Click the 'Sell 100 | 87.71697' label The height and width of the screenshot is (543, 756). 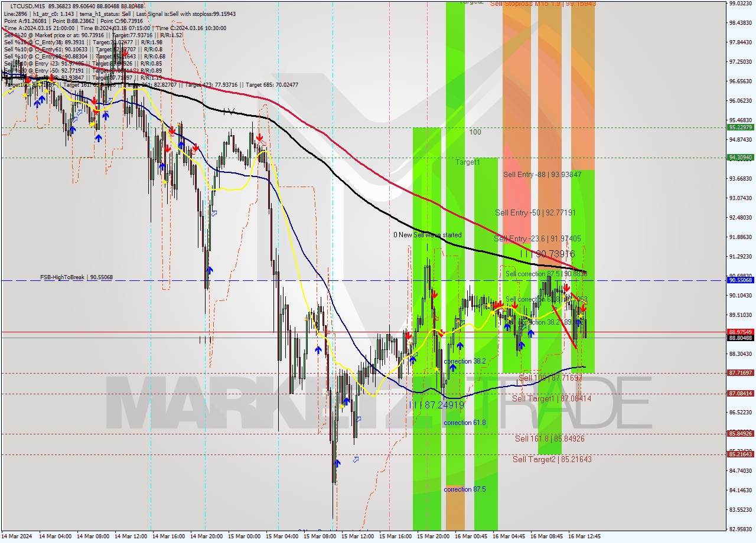pos(550,378)
